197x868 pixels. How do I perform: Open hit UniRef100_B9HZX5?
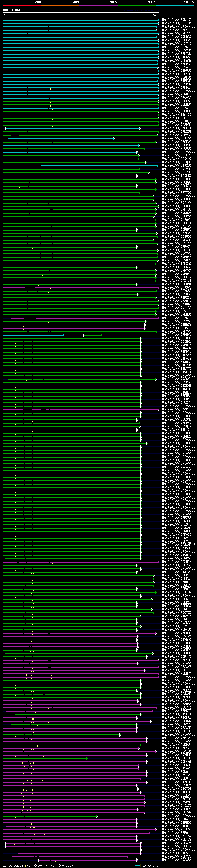click(177, 33)
